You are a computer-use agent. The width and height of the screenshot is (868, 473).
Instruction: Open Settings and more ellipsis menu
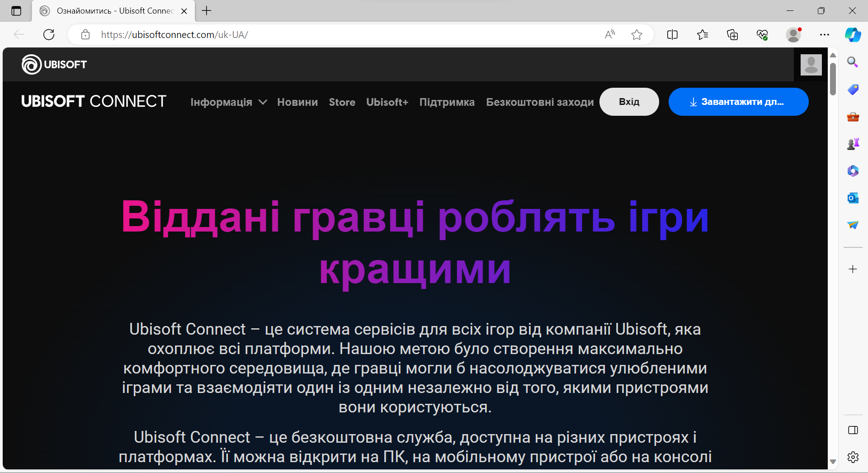(825, 34)
